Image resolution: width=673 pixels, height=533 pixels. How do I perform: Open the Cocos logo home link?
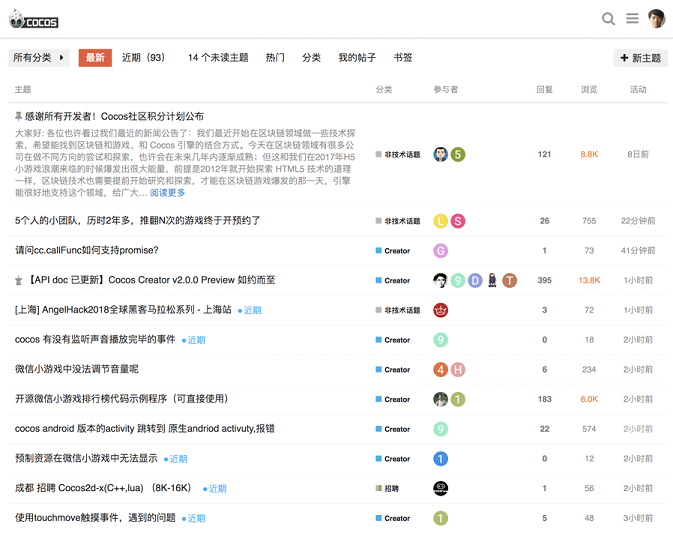pos(33,19)
